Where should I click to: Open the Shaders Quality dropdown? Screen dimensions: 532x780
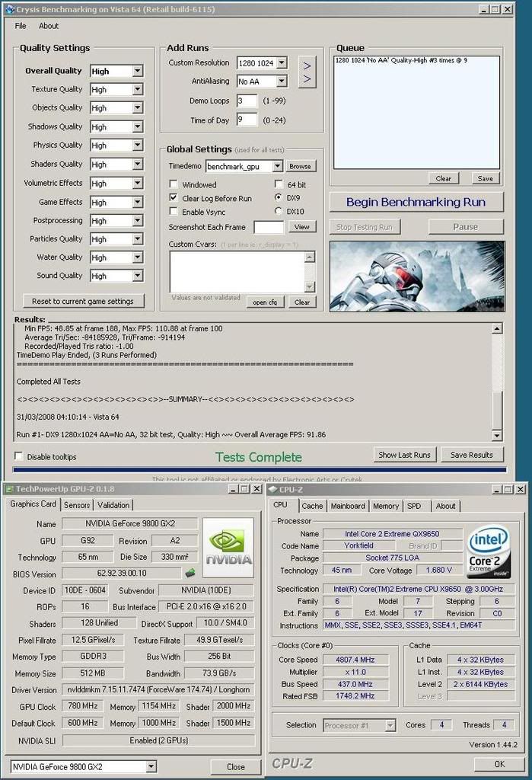[138, 165]
